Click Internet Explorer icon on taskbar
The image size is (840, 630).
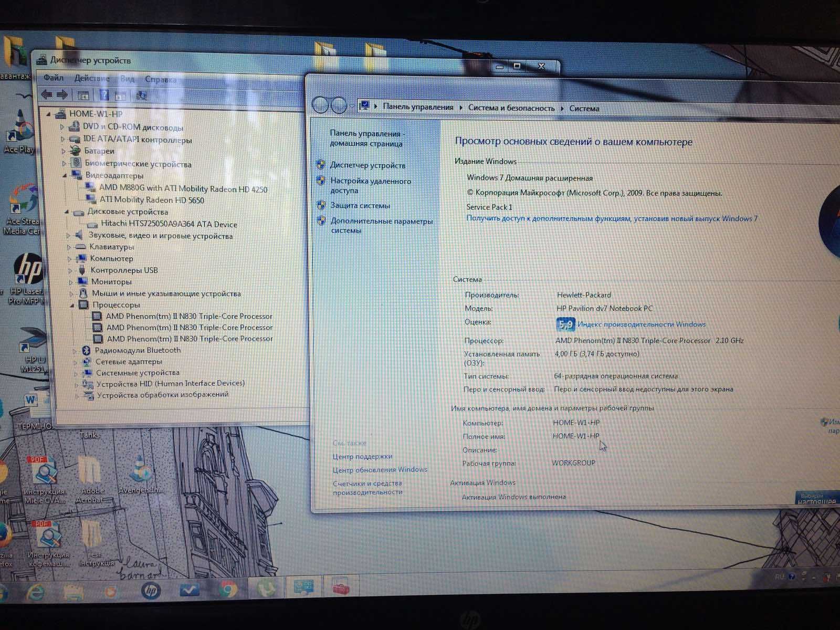(36, 592)
